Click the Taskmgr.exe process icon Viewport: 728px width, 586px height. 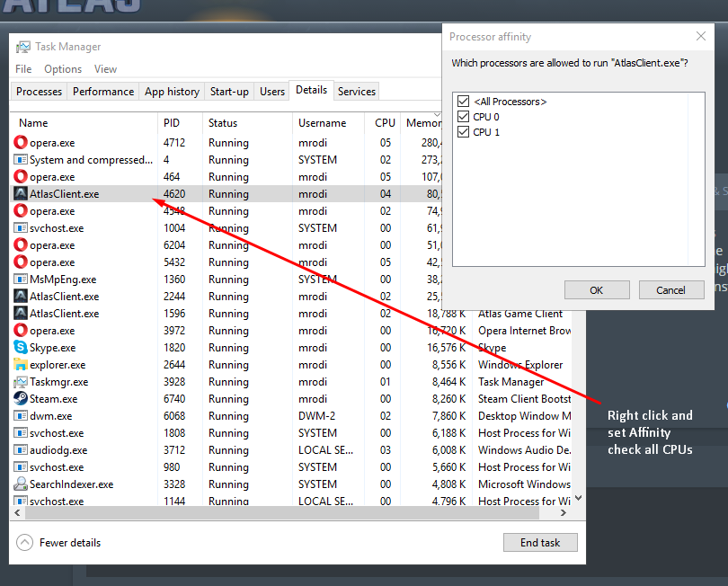click(x=21, y=382)
